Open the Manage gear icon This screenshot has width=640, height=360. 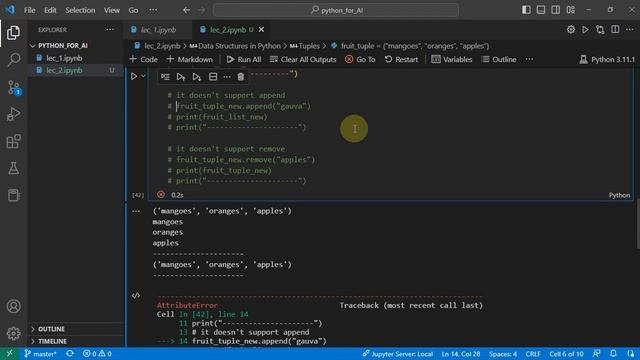pos(13,333)
